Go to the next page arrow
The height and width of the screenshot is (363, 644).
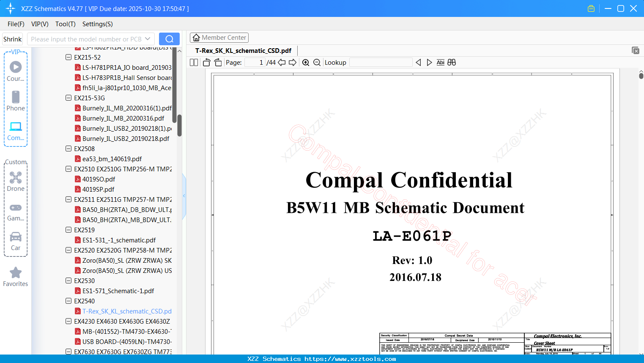click(x=293, y=63)
